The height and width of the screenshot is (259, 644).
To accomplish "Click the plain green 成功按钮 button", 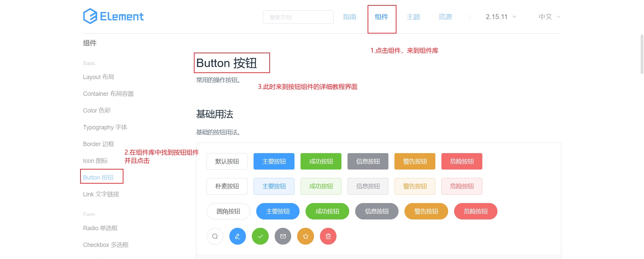I will coord(321,186).
